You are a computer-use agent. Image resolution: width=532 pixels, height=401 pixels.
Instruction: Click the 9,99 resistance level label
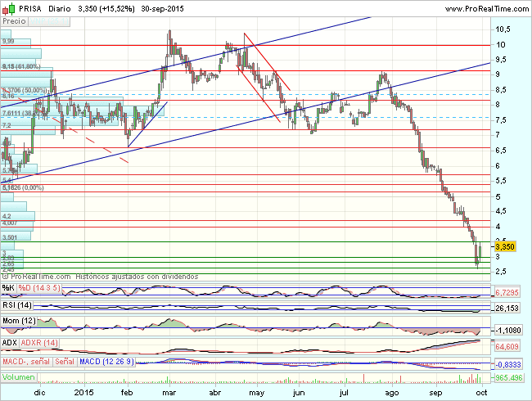[x=8, y=42]
